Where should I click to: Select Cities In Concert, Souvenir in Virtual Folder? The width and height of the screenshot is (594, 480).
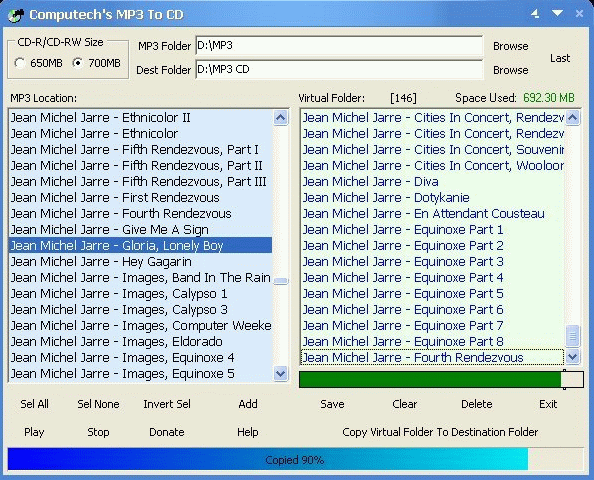pyautogui.click(x=432, y=150)
